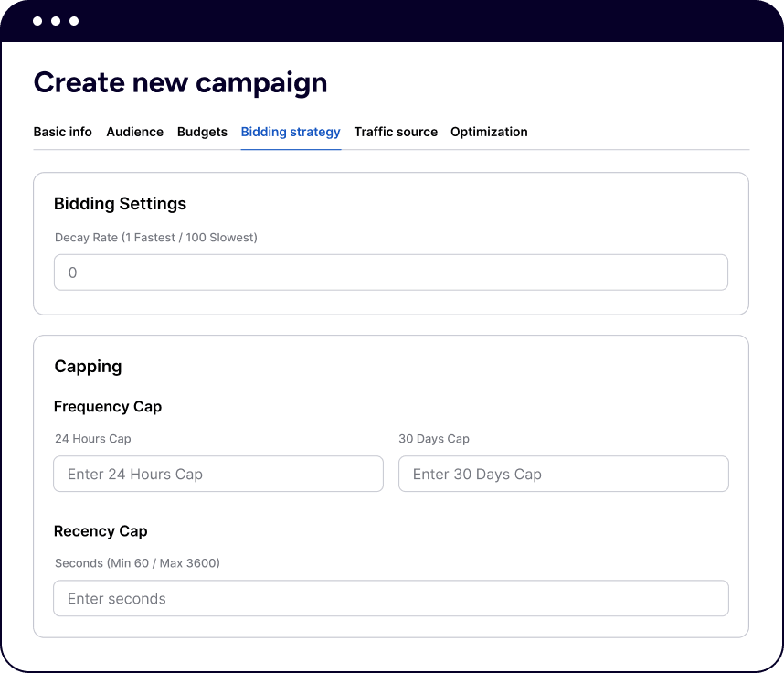Select the Bidding strategy tab
This screenshot has width=784, height=673.
(291, 132)
